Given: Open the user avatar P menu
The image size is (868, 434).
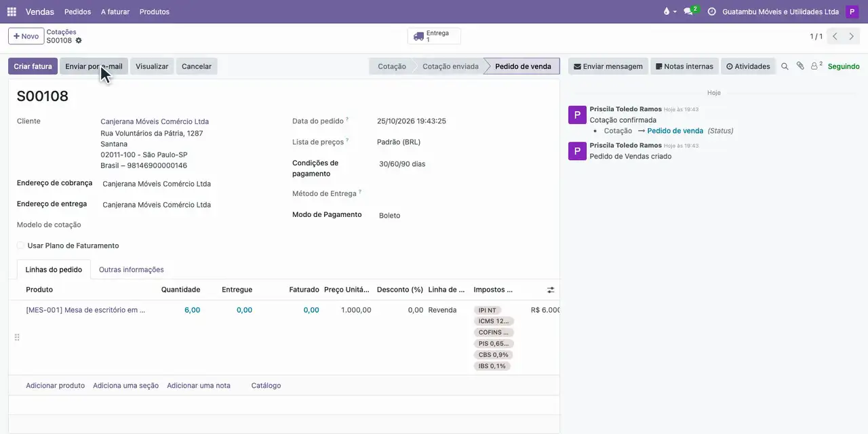Looking at the screenshot, I should coord(852,12).
